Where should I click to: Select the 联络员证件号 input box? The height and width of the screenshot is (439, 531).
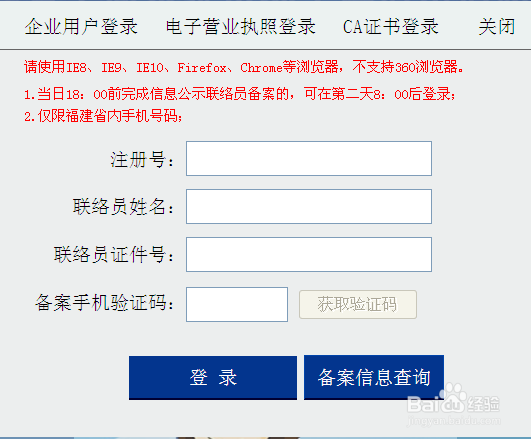(x=309, y=255)
